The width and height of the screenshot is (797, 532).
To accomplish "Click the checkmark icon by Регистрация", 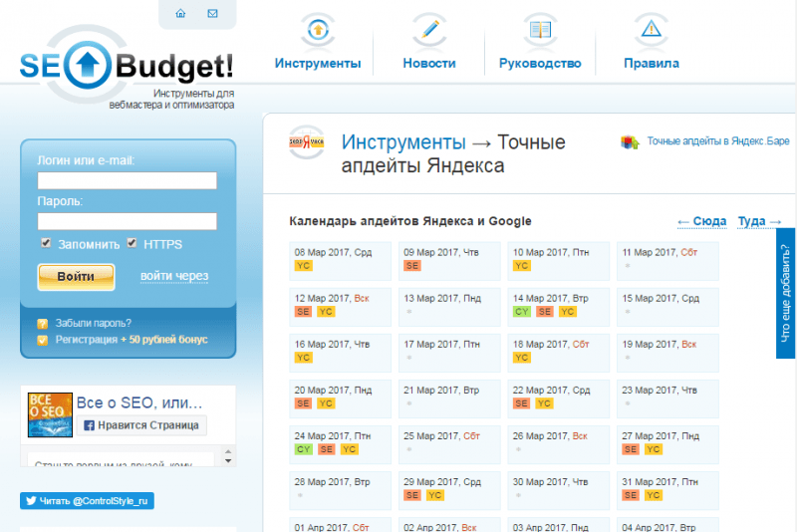I will [43, 340].
